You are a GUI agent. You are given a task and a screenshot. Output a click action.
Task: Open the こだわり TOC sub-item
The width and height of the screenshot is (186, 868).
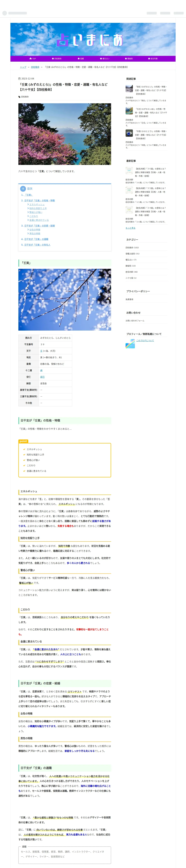[x=33, y=216]
